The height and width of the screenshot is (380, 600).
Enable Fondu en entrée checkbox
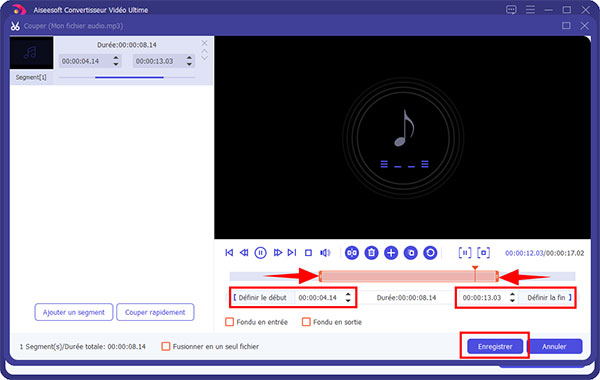pos(230,322)
